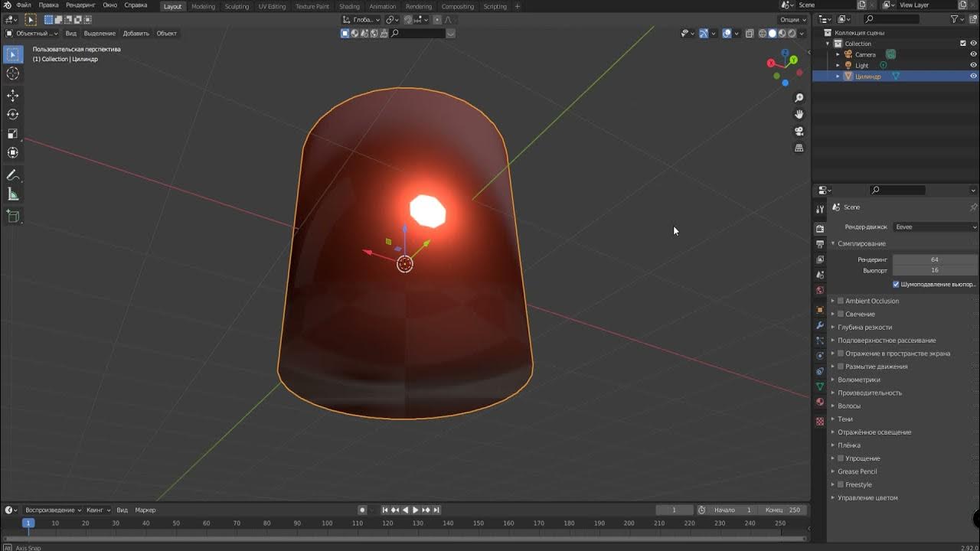Open the World properties tab
980x551 pixels.
pos(820,290)
